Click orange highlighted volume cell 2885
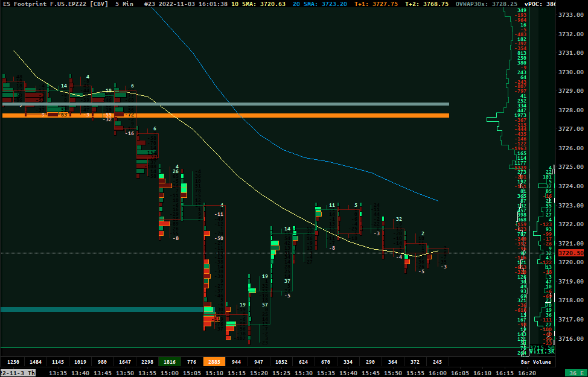This screenshot has height=377, width=588. click(x=214, y=362)
